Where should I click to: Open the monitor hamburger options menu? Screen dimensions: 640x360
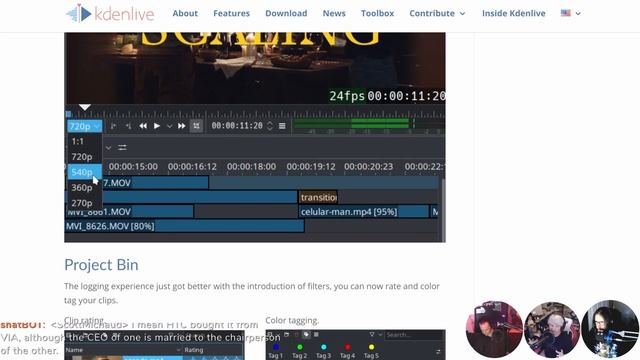(x=282, y=126)
